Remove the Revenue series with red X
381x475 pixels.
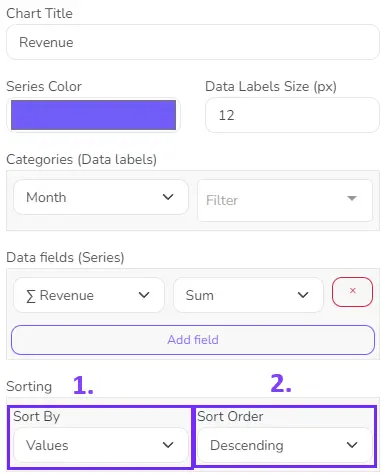click(352, 292)
